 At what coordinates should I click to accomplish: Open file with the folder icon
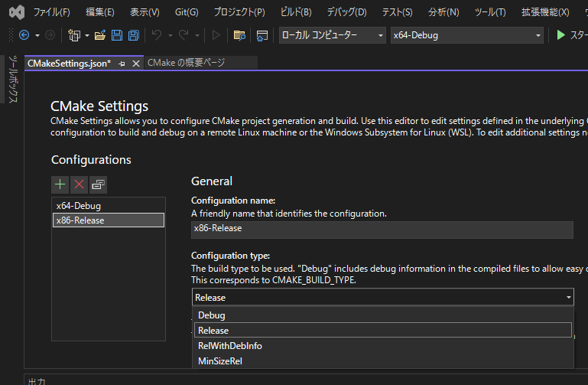pyautogui.click(x=99, y=35)
